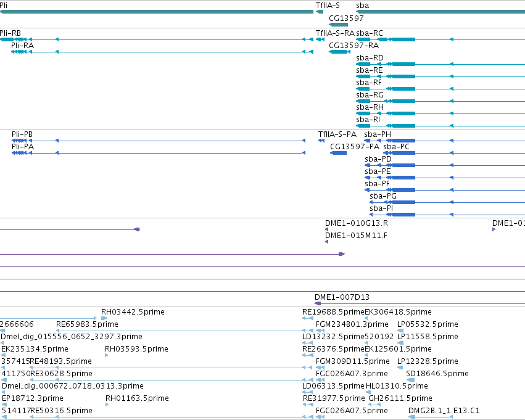525x420 pixels.
Task: Select EST EK125601.5prime
Action: coord(398,350)
